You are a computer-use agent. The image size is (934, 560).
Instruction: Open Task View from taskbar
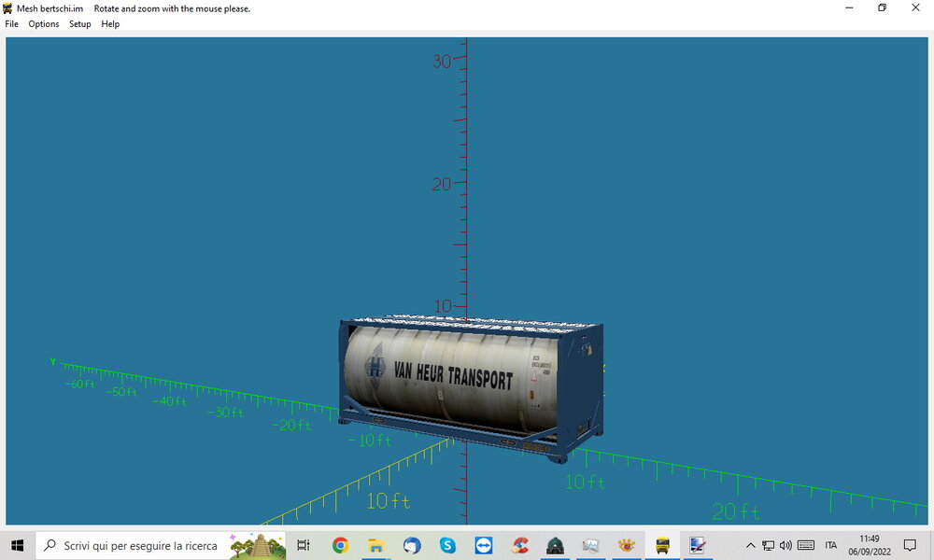click(x=304, y=545)
